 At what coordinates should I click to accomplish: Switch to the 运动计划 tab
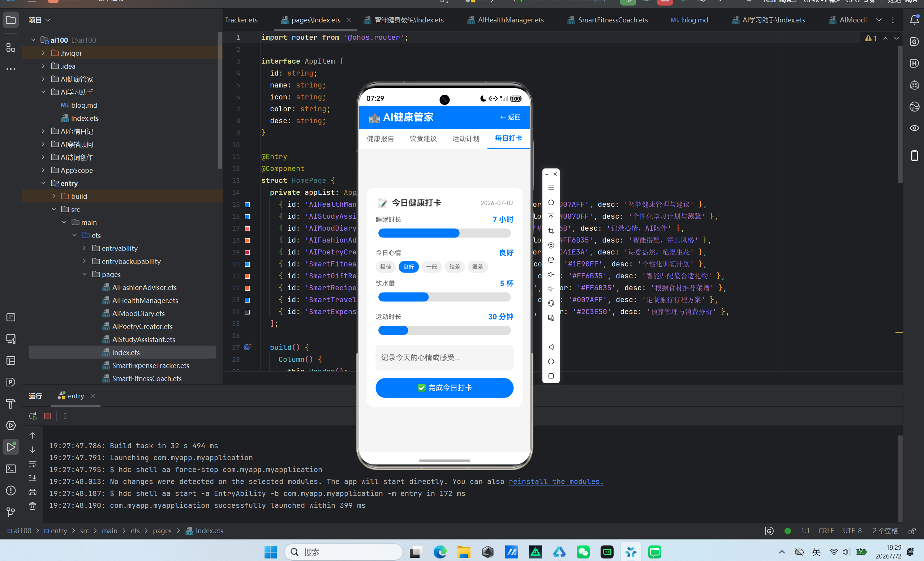coord(466,139)
